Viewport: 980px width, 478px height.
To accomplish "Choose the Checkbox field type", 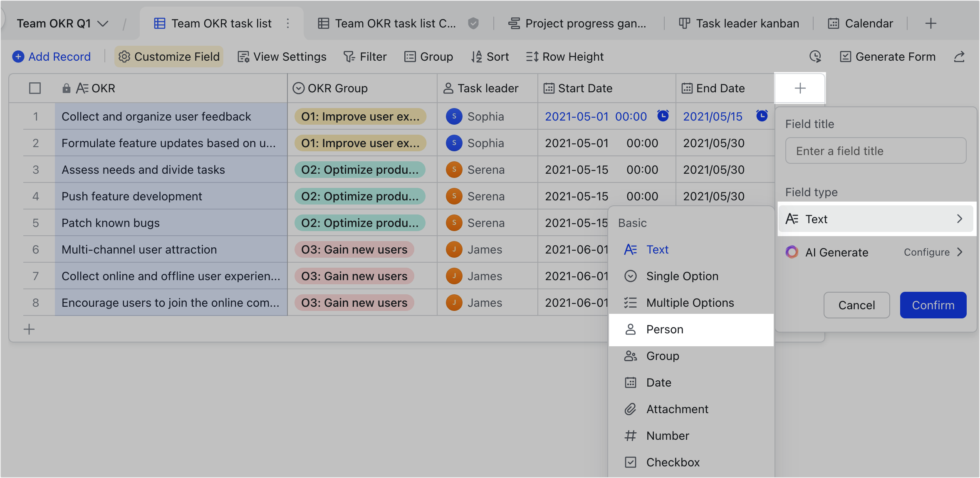I will point(691,462).
